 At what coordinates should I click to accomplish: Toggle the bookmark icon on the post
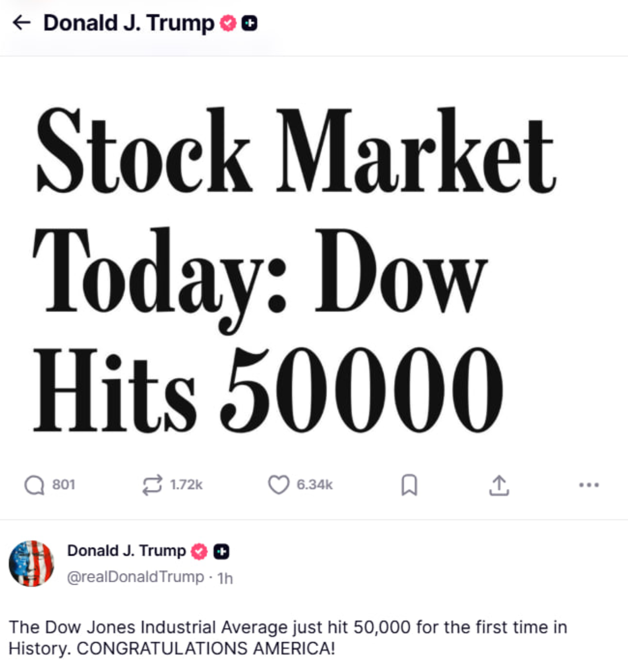click(409, 485)
